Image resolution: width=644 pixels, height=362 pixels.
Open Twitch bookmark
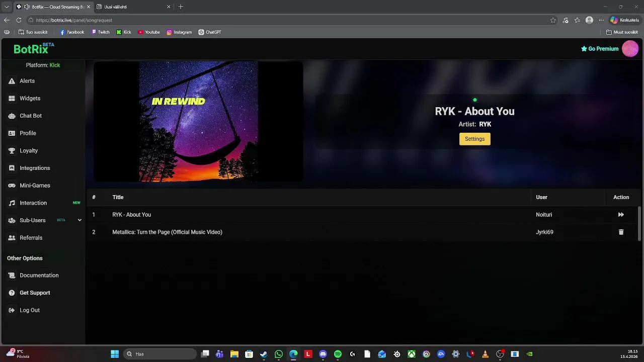[x=101, y=32]
